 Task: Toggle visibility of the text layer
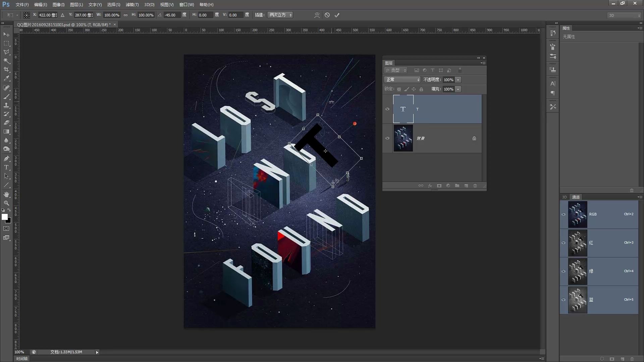387,109
